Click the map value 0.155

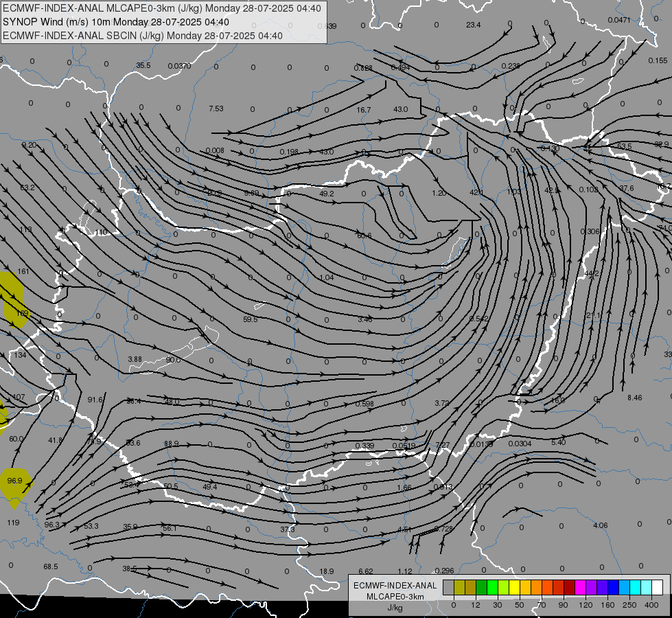coord(658,60)
